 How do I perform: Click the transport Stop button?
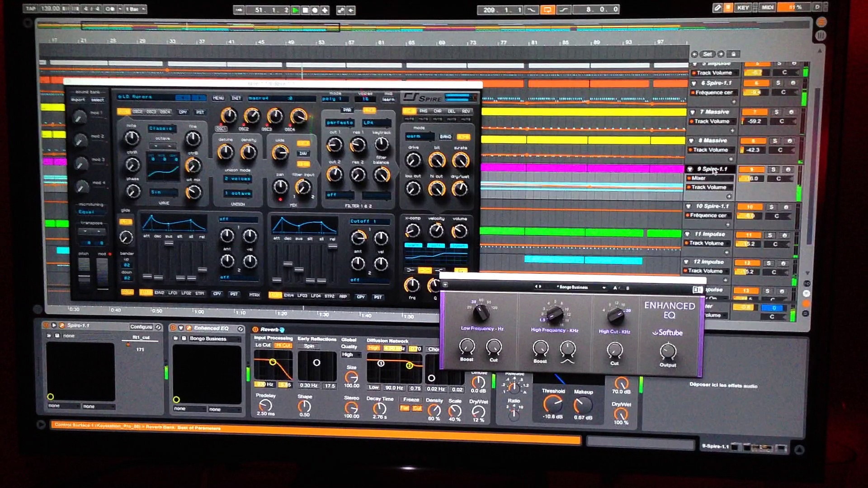[x=305, y=9]
